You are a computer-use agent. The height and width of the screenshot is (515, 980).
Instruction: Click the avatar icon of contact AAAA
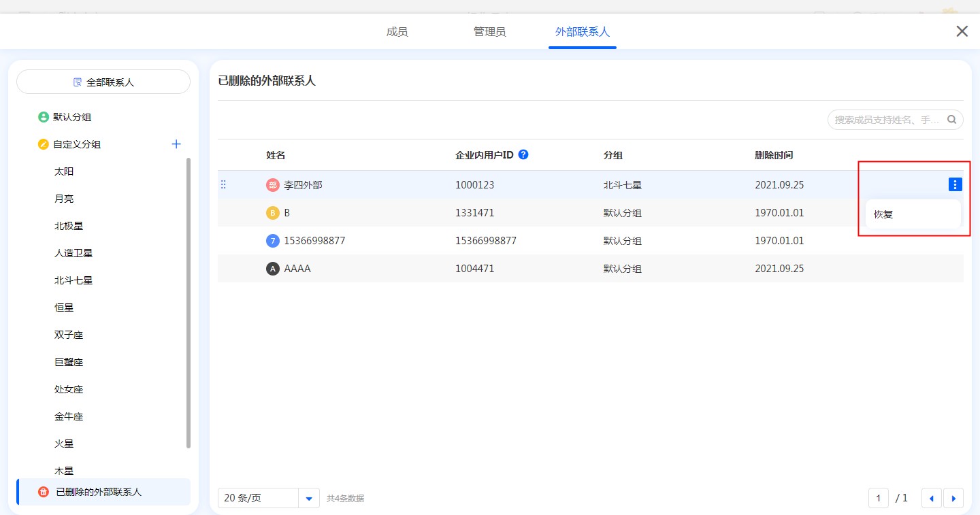[273, 269]
